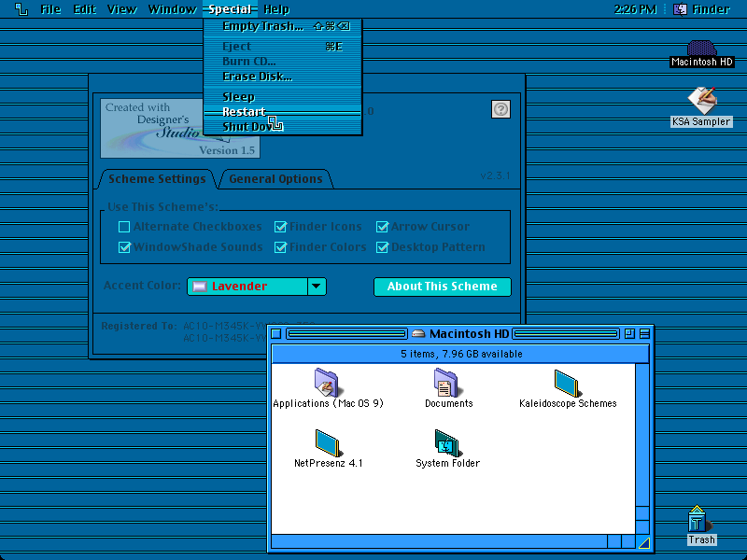The image size is (747, 560).
Task: Click the Macintosh HD window zoom box
Action: pyautogui.click(x=629, y=334)
